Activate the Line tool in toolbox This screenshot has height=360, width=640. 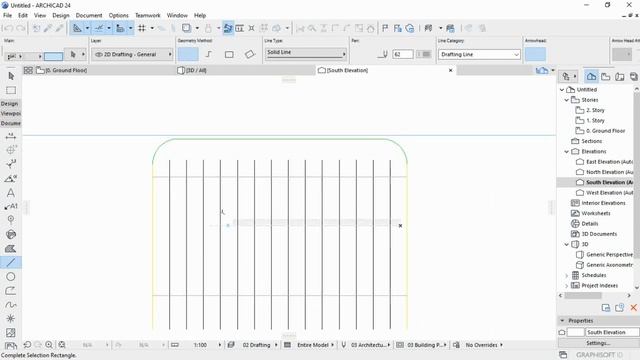[11, 262]
